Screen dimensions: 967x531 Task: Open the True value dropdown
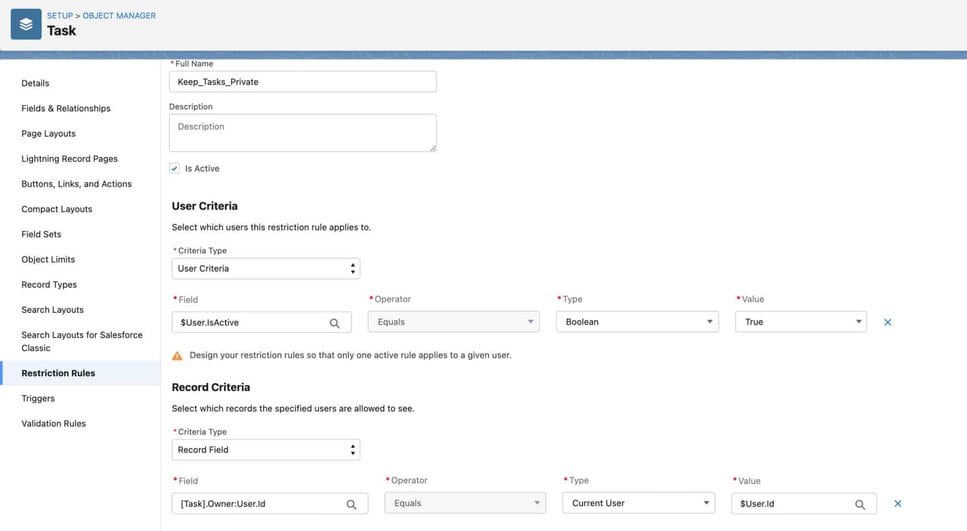800,322
